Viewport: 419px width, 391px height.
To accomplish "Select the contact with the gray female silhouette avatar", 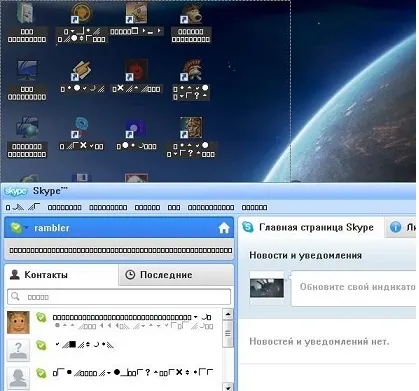I will point(114,377).
